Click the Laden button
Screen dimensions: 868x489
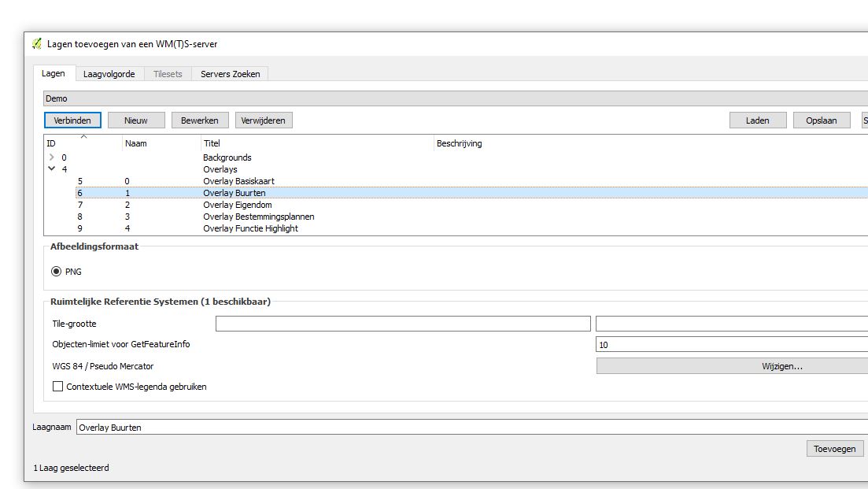coord(757,120)
